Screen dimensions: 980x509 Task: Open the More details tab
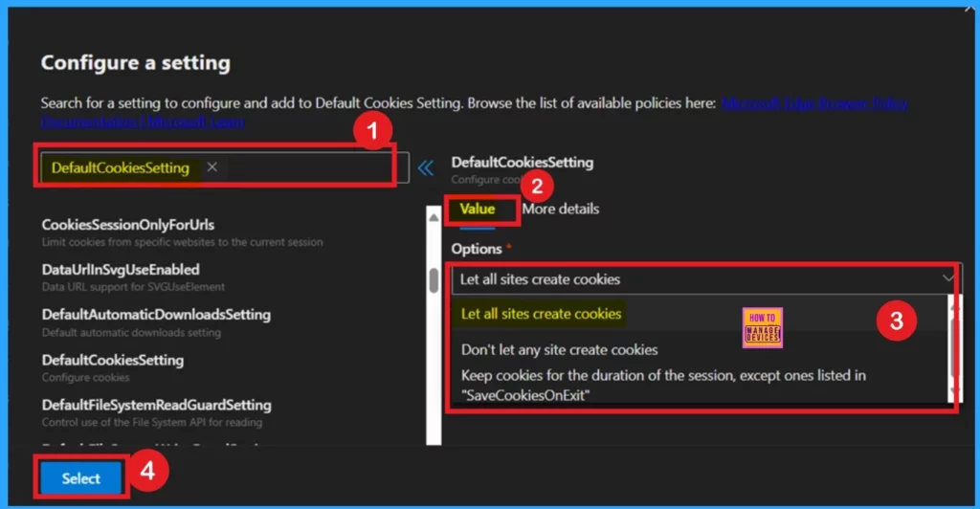pos(561,210)
